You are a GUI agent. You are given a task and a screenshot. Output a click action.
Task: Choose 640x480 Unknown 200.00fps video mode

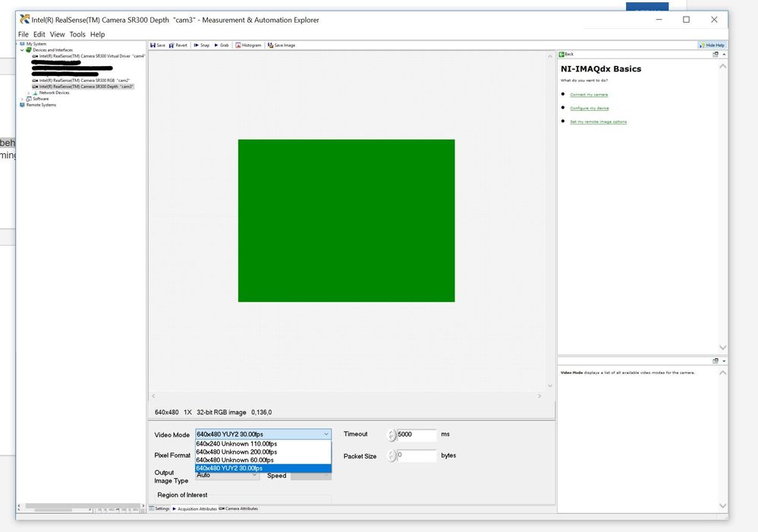point(263,452)
